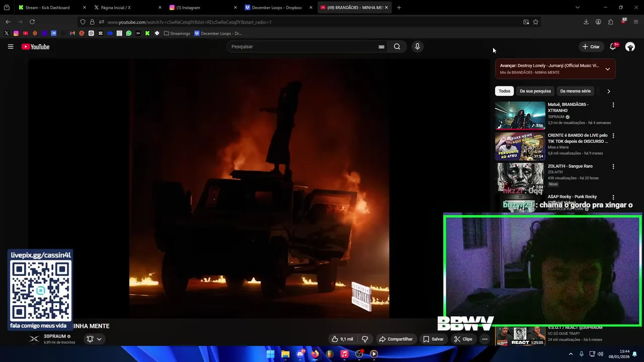The image size is (644, 362).
Task: Expand the Avançar mix playlist panel
Action: pos(607,69)
